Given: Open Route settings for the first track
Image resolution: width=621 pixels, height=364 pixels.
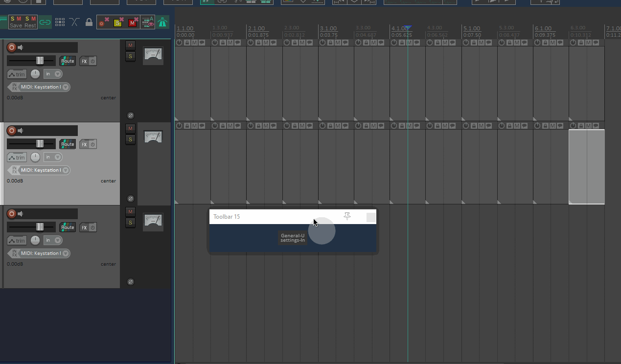Looking at the screenshot, I should pyautogui.click(x=67, y=61).
